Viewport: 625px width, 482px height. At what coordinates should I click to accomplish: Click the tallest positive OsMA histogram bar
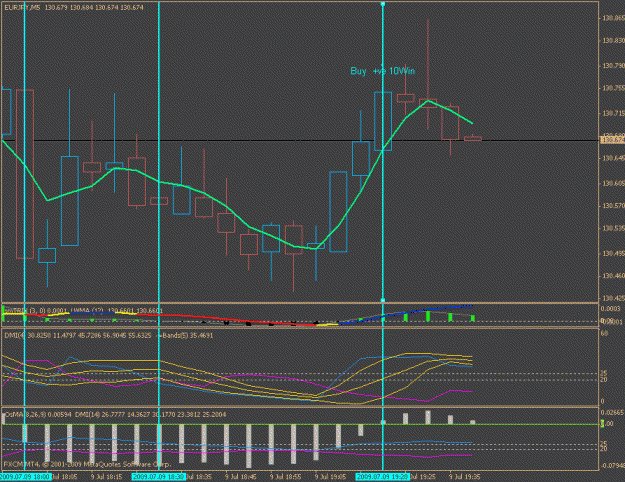(428, 417)
